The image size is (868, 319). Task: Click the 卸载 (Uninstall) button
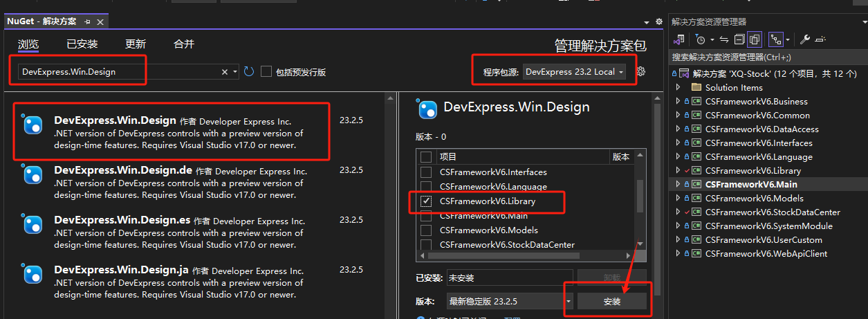pos(612,277)
